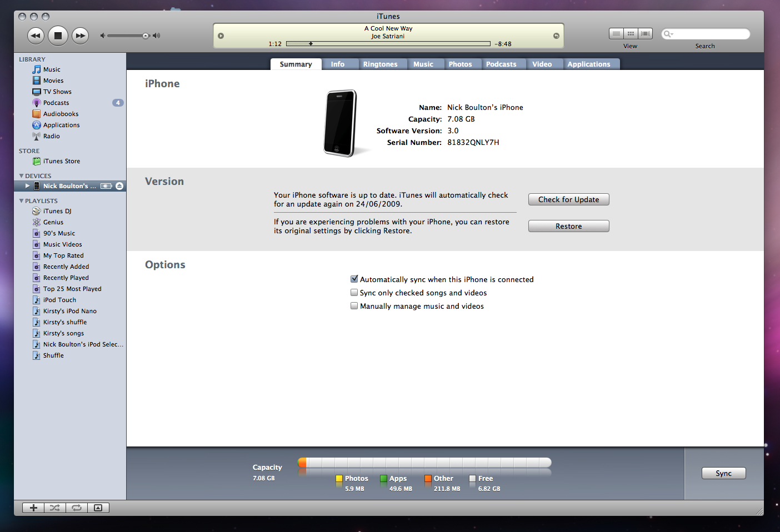The image size is (780, 532).
Task: Disable automatic sync when iPhone is connected
Action: tap(354, 279)
